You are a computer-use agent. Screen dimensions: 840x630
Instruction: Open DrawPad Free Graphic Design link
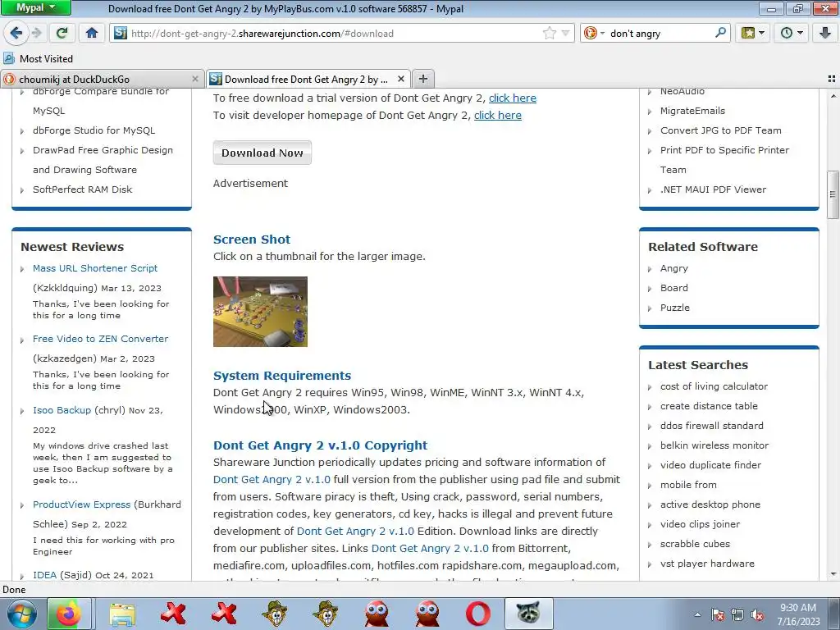pyautogui.click(x=103, y=160)
